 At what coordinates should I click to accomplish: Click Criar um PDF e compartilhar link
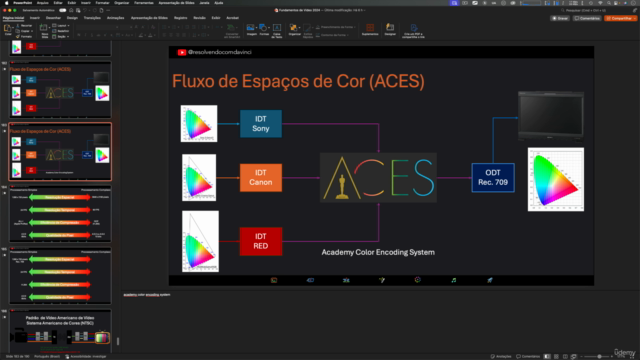pyautogui.click(x=413, y=31)
